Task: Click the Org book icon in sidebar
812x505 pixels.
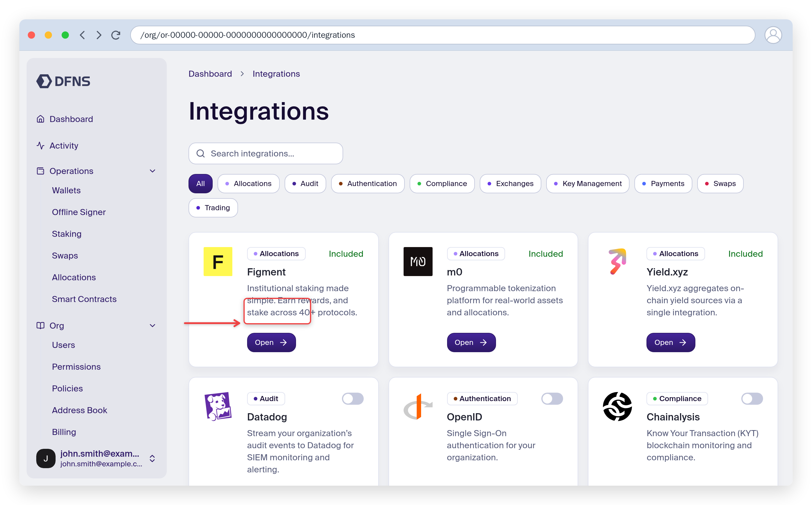Action: click(x=40, y=325)
